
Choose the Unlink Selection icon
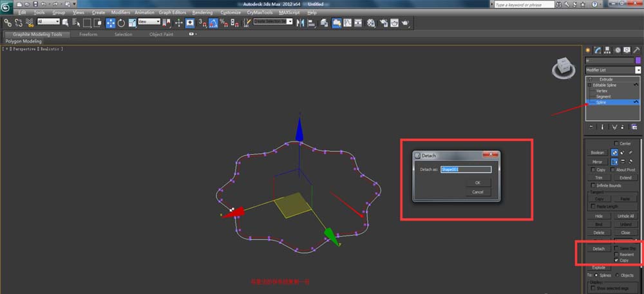(x=19, y=23)
